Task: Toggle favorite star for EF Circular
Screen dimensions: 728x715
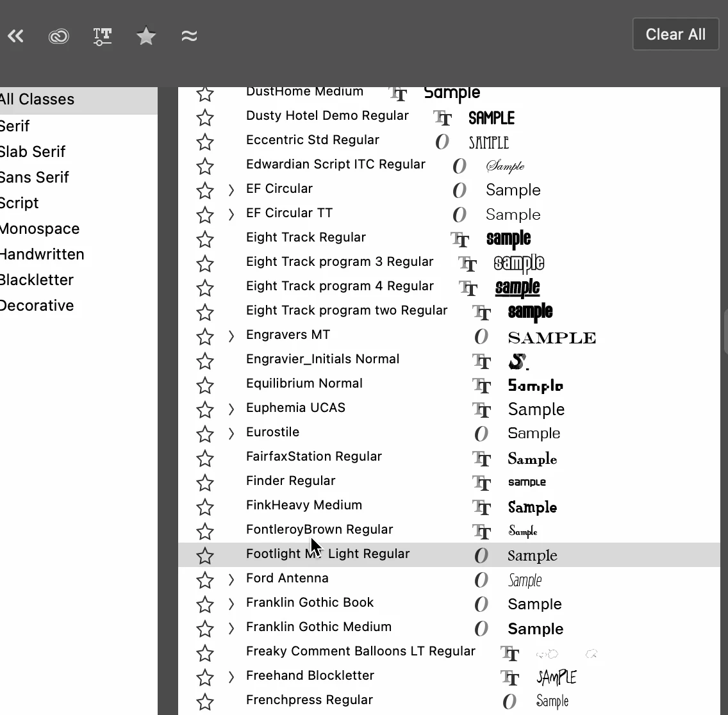Action: pos(205,190)
